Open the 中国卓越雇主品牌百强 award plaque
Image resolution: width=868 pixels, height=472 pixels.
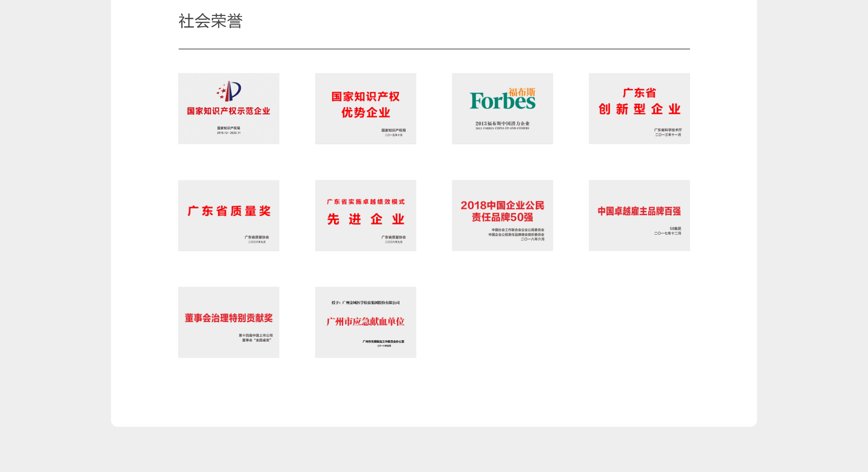pyautogui.click(x=639, y=216)
